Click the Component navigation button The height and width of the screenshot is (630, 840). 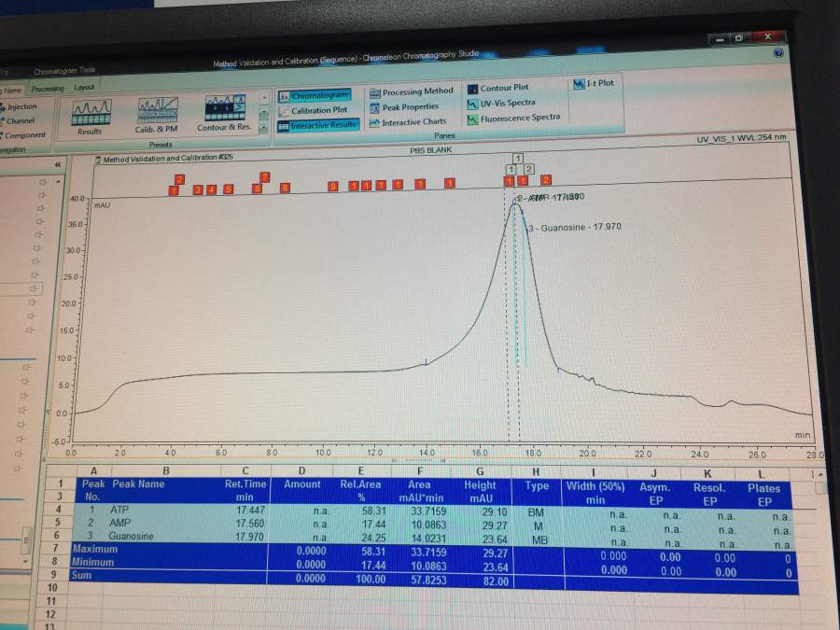(23, 135)
